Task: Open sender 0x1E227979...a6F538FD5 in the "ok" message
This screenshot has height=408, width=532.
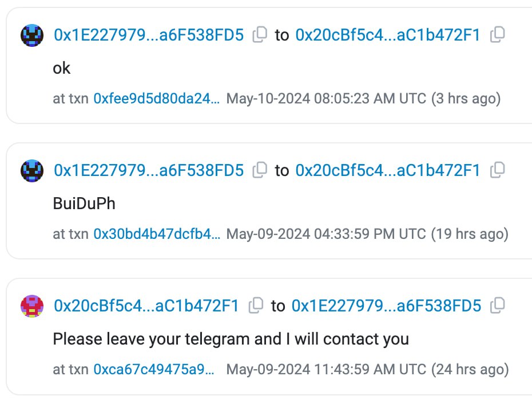Action: click(x=149, y=35)
